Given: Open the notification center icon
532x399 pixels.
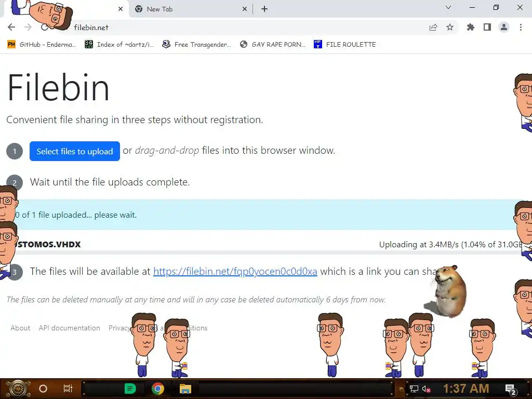Looking at the screenshot, I should pyautogui.click(x=511, y=389).
